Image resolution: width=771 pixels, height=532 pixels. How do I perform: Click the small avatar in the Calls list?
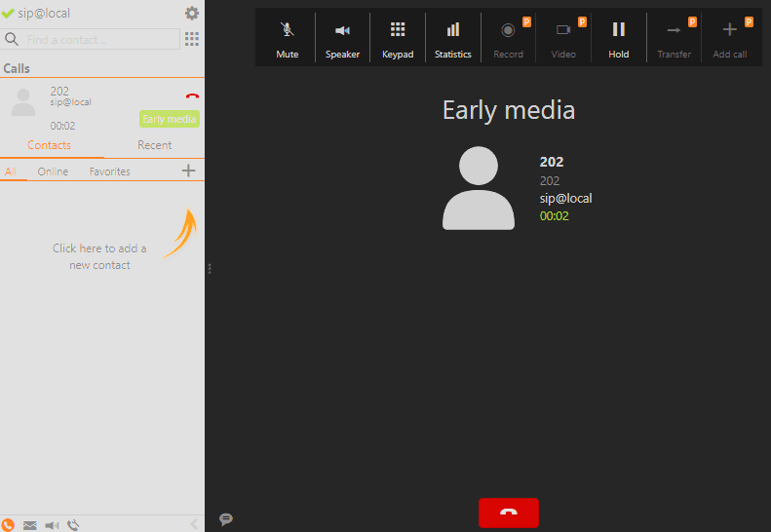pos(23,101)
